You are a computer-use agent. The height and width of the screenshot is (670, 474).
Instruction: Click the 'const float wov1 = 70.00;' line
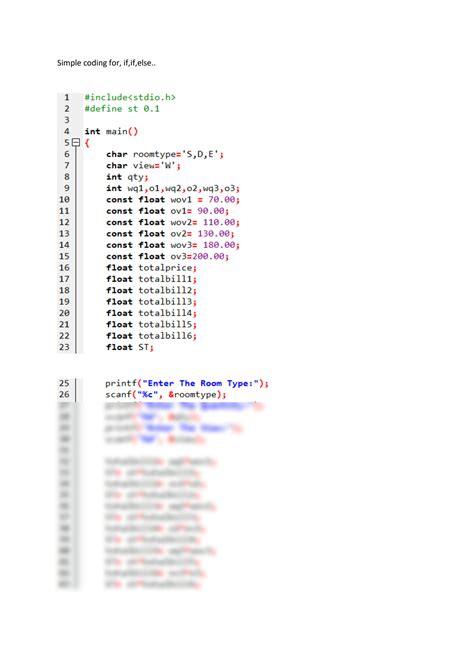coord(173,200)
